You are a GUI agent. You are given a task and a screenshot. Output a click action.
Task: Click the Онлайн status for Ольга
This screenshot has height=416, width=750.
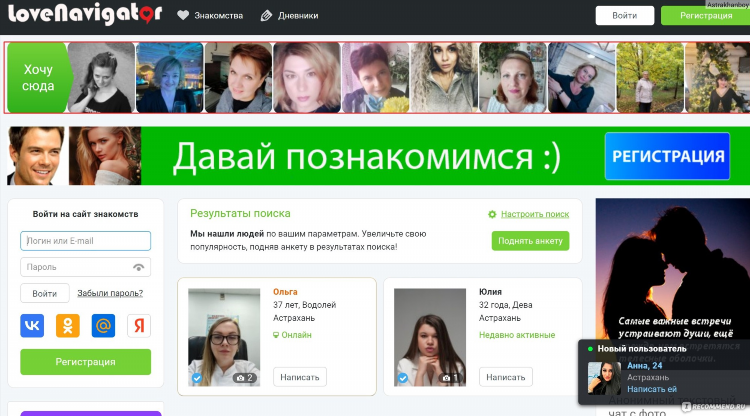pos(292,335)
